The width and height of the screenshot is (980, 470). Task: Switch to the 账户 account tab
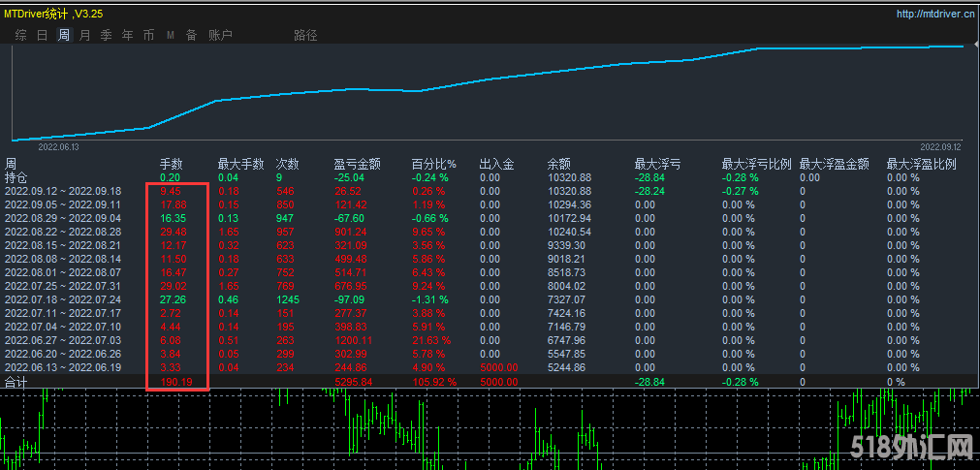pyautogui.click(x=220, y=35)
